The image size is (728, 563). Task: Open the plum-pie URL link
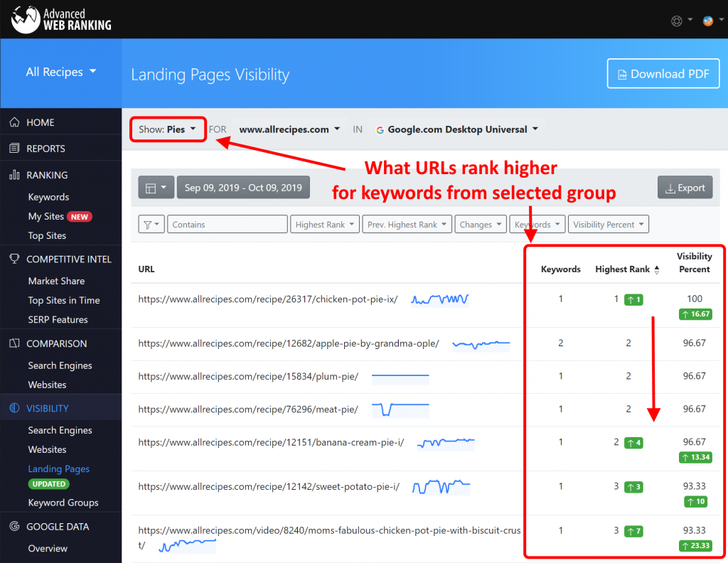click(248, 377)
